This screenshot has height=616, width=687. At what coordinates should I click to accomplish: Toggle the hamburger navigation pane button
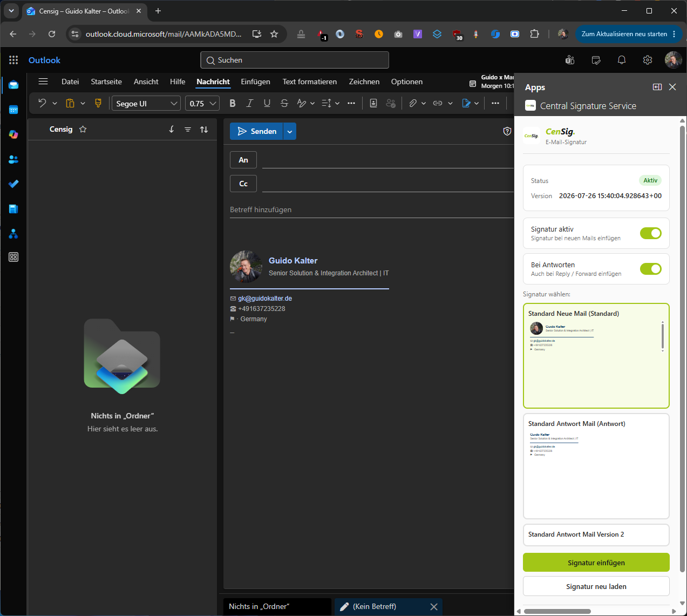click(43, 82)
